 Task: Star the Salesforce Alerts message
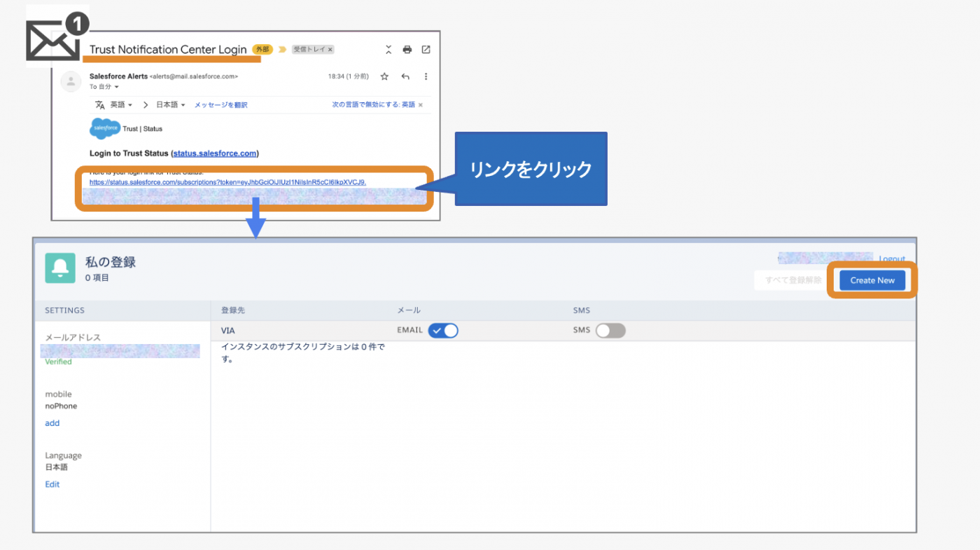click(x=384, y=76)
